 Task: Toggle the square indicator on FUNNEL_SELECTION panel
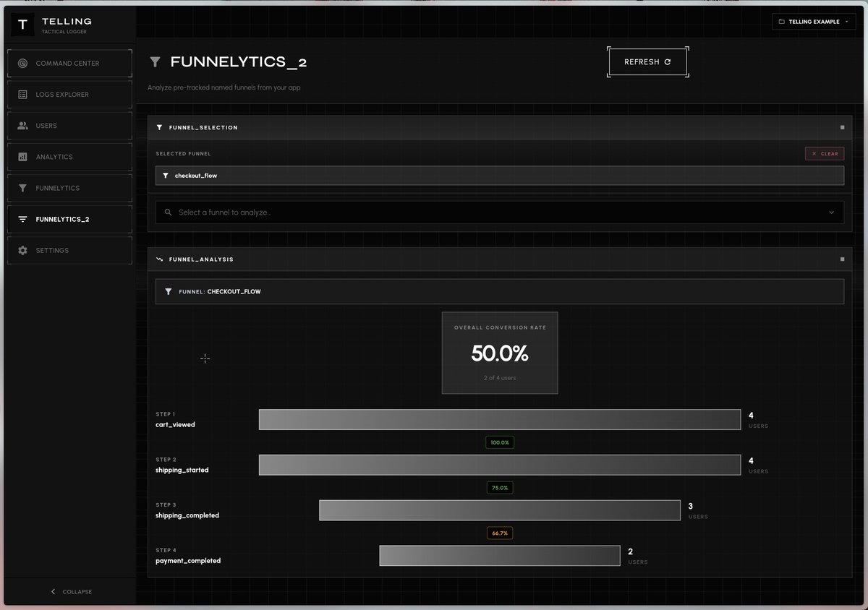pos(841,126)
